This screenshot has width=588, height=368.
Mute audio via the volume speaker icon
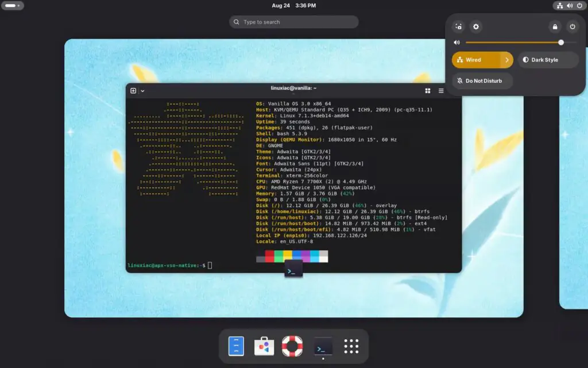[x=457, y=43]
